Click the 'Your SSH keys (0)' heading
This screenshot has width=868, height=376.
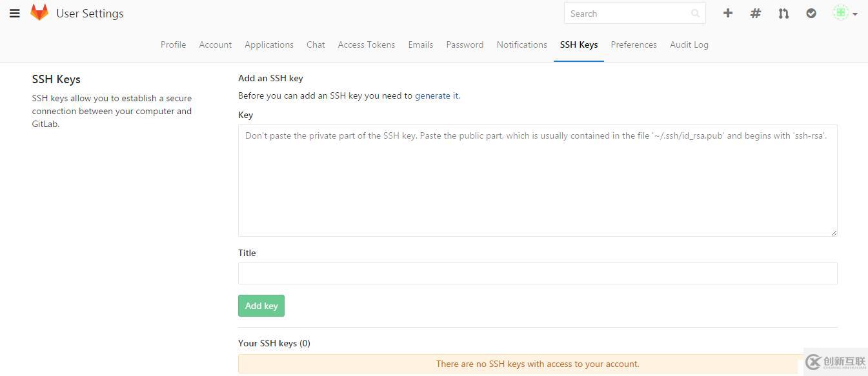[274, 343]
